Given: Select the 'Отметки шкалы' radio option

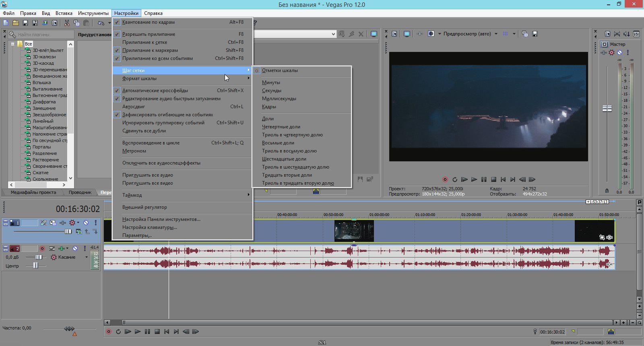Looking at the screenshot, I should point(280,70).
